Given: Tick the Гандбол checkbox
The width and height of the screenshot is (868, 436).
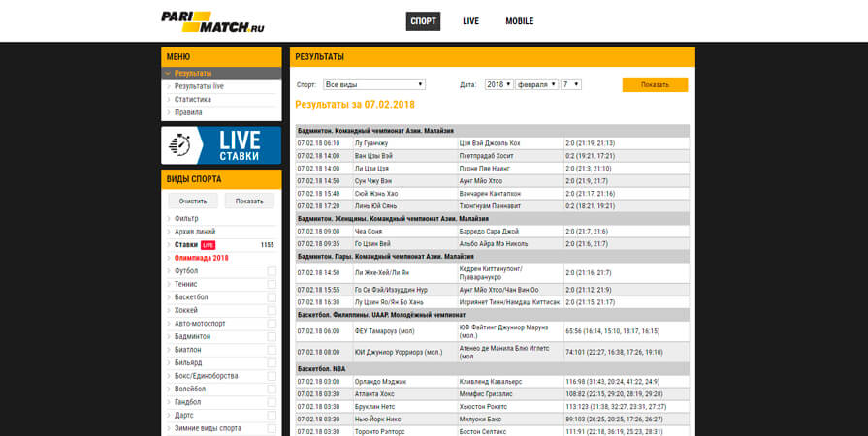Looking at the screenshot, I should (x=272, y=402).
